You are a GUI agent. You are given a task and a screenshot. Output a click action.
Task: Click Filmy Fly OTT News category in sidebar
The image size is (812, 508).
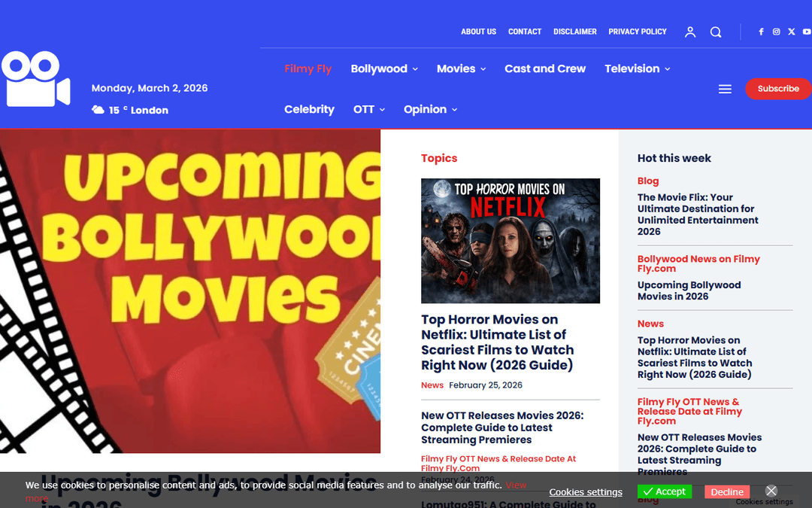click(689, 411)
